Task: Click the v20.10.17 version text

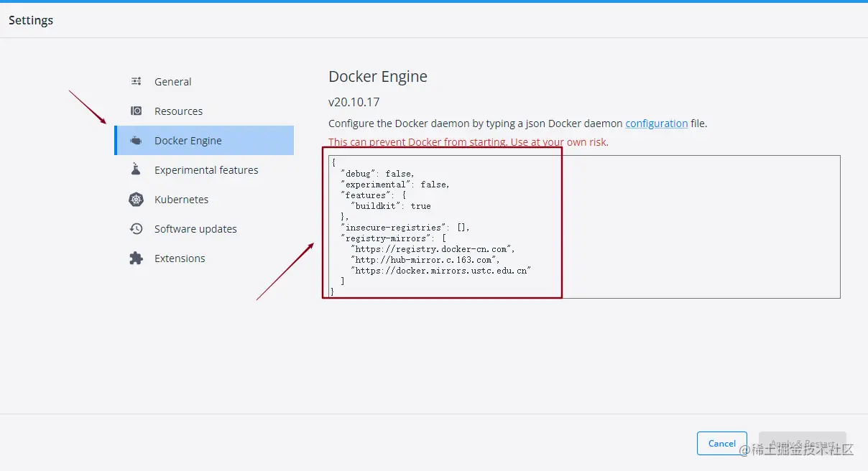Action: coord(354,102)
